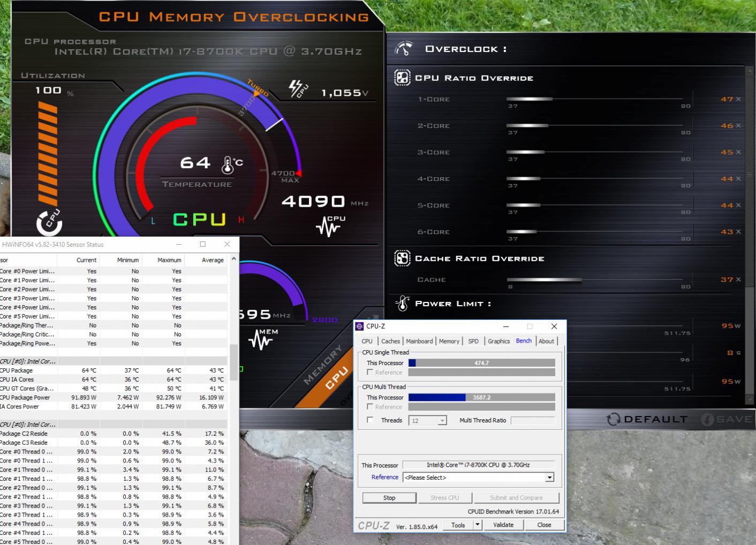This screenshot has width=756, height=545.
Task: Remove the 6-Core ratio with X
Action: 738,232
